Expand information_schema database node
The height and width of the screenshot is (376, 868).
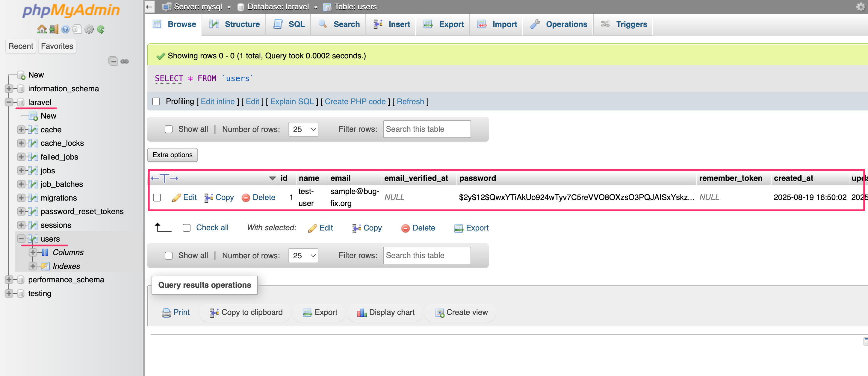tap(9, 89)
